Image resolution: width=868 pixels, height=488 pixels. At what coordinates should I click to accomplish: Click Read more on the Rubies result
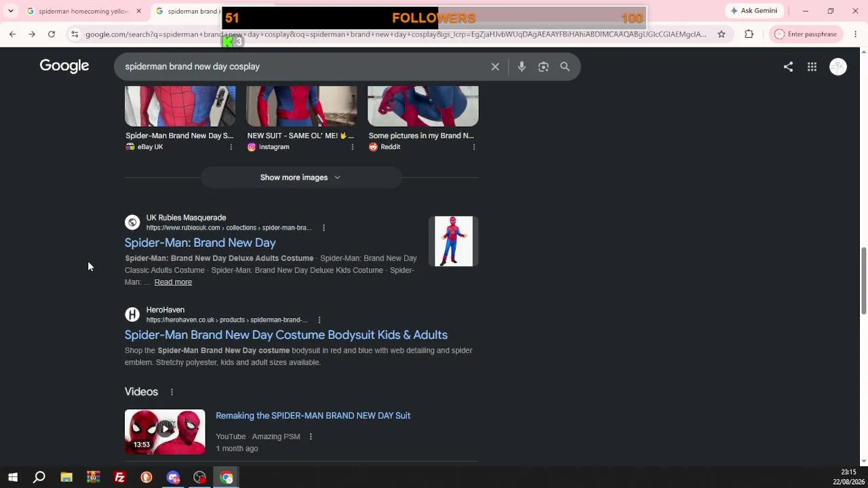tap(173, 282)
